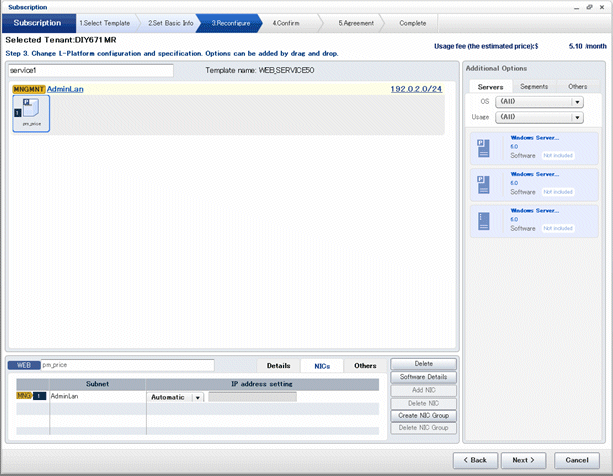Open the Details tab
The height and width of the screenshot is (476, 613).
[x=278, y=366]
